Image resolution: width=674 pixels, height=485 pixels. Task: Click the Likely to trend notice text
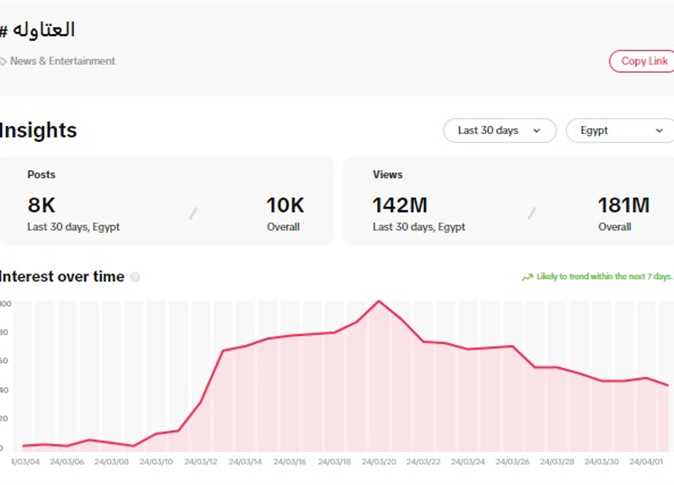pyautogui.click(x=604, y=277)
